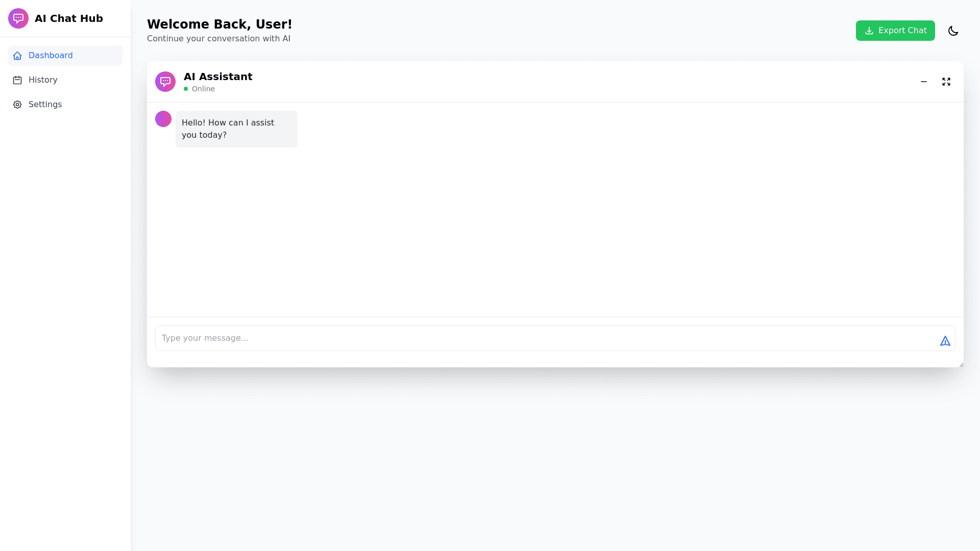980x551 pixels.
Task: Click the AI Assistant avatar in chat header
Action: (165, 82)
